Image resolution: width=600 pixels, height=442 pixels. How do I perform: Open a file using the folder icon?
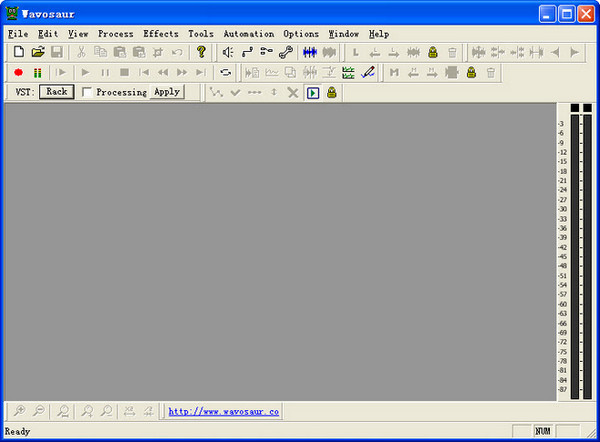[x=38, y=52]
